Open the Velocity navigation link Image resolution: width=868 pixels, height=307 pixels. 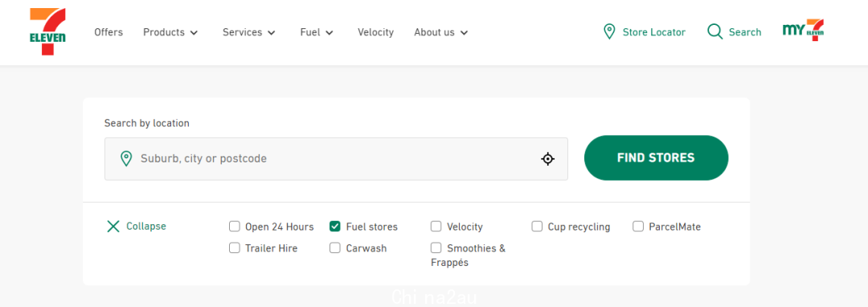[376, 32]
